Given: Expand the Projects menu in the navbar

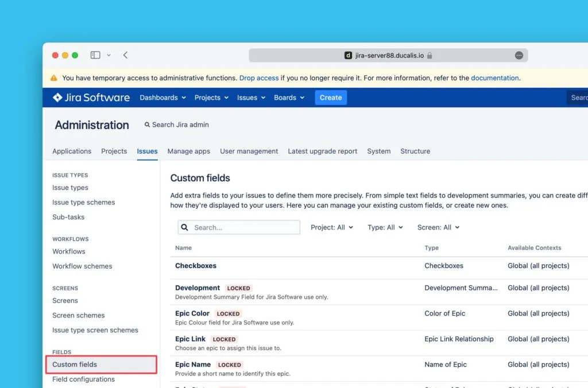Looking at the screenshot, I should click(211, 98).
